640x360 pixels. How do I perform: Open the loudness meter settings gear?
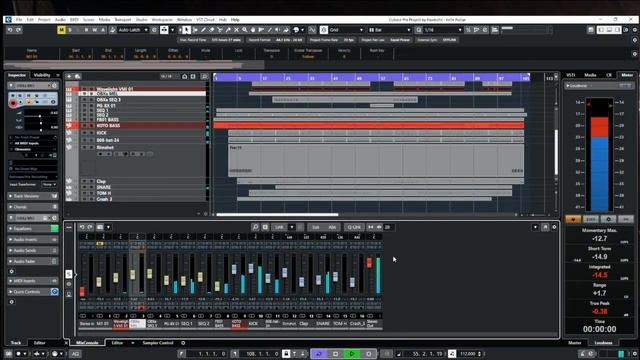coord(608,219)
